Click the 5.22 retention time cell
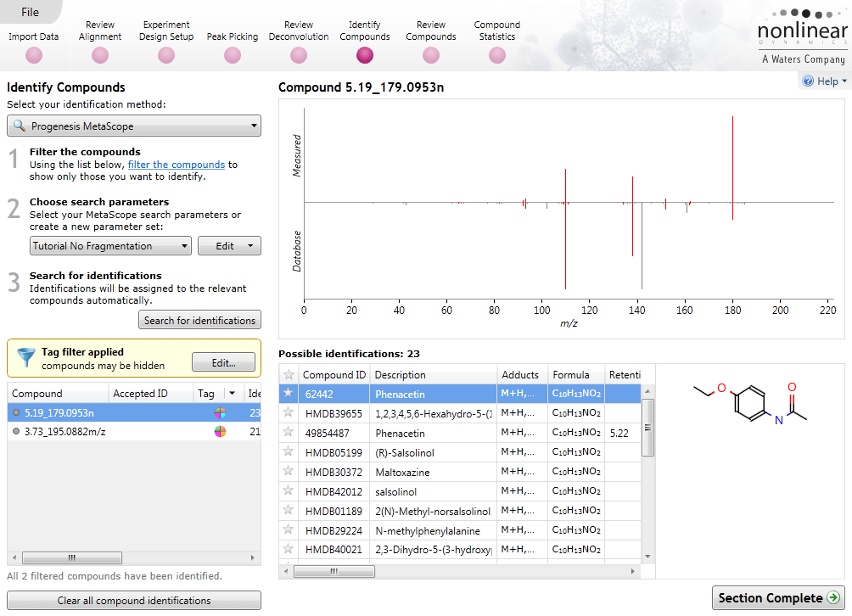 click(623, 433)
